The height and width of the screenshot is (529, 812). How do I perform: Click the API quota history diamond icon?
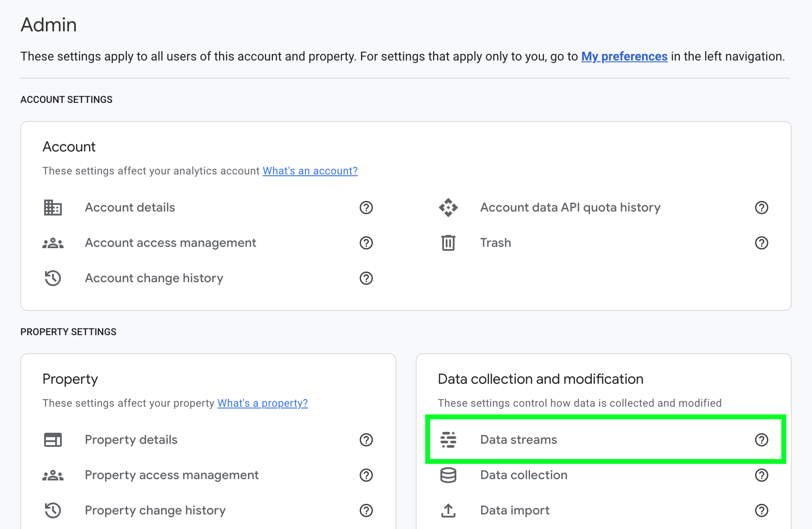click(x=448, y=208)
